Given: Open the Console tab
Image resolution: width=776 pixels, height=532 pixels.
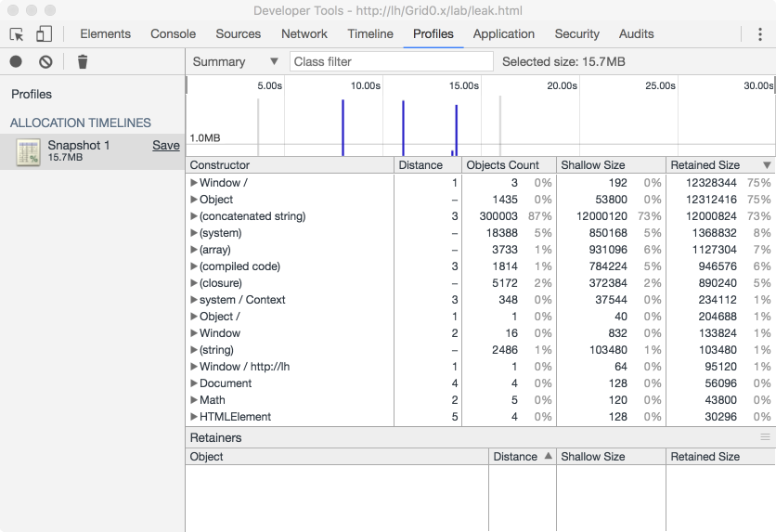Looking at the screenshot, I should (x=173, y=34).
